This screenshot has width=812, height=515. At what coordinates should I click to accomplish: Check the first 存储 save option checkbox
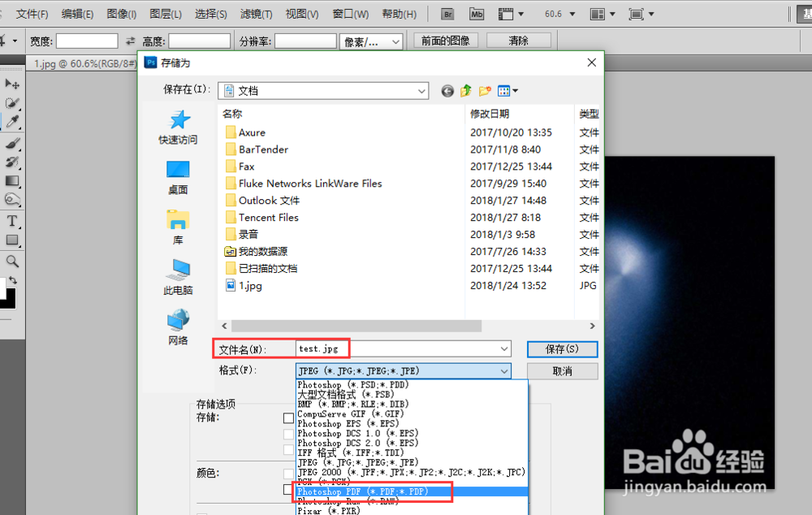pos(288,418)
